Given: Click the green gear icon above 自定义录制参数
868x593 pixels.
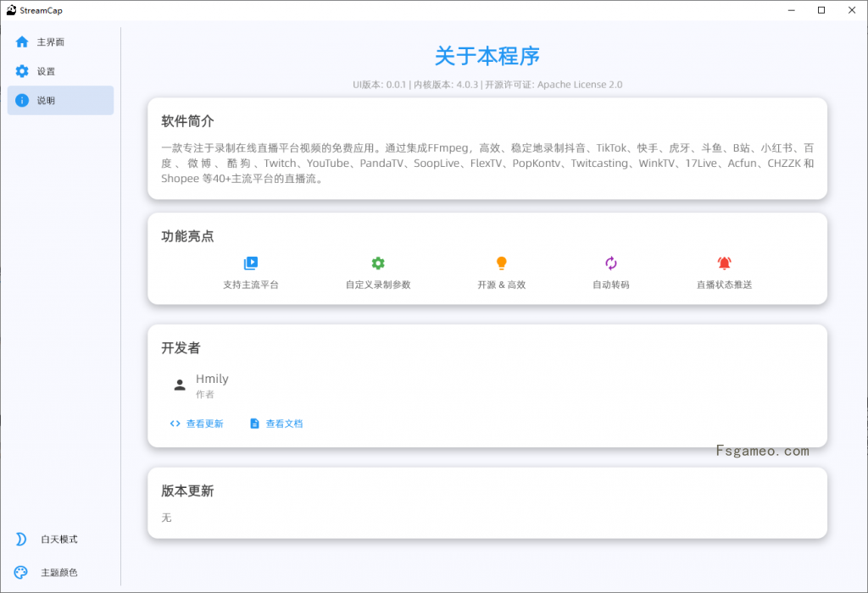Looking at the screenshot, I should click(378, 263).
